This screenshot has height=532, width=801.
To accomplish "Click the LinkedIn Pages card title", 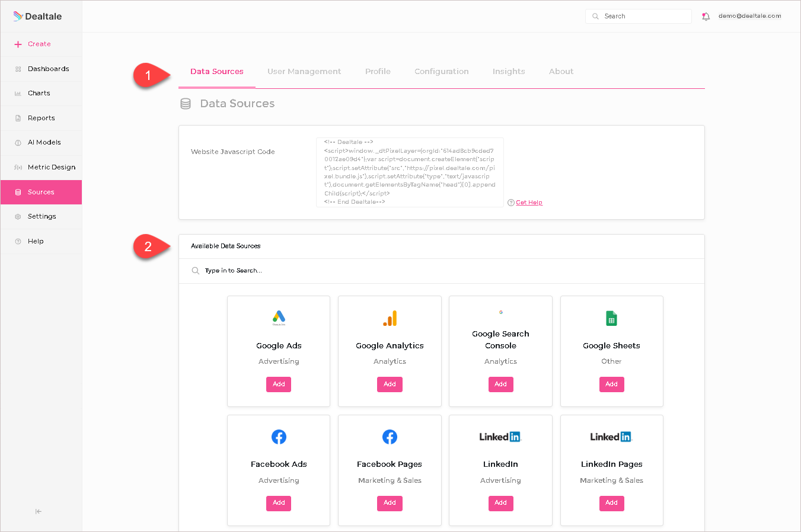I will (611, 464).
